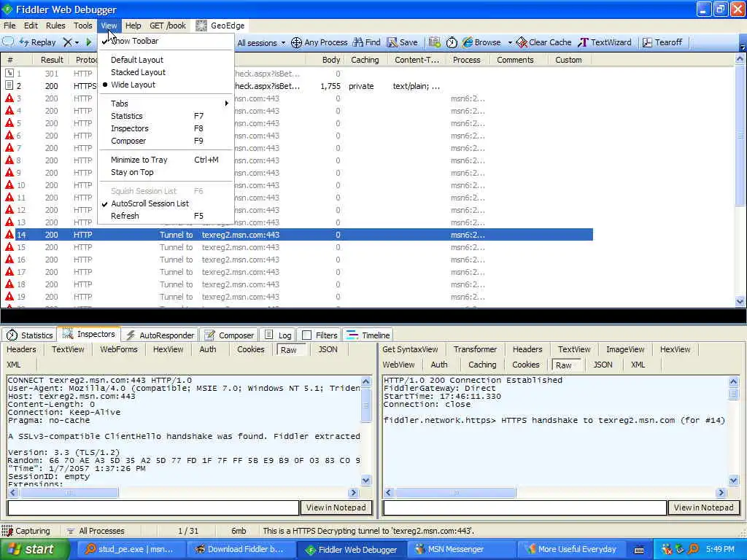Click the green Resume arrow icon

pos(89,42)
